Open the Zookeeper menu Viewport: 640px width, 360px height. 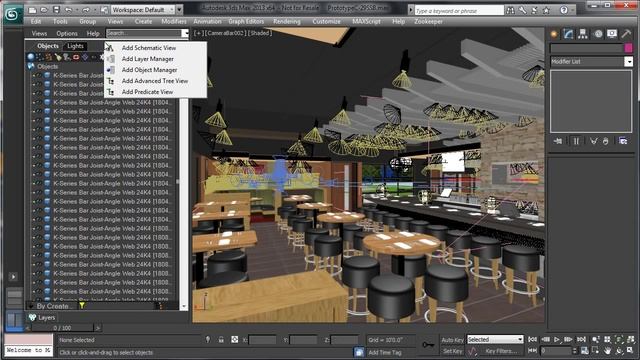(428, 21)
